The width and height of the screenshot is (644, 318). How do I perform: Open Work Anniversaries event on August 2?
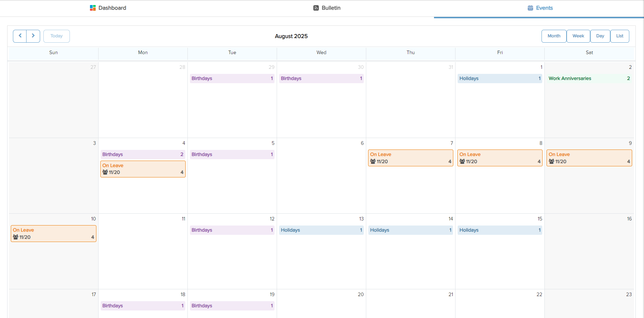point(589,79)
